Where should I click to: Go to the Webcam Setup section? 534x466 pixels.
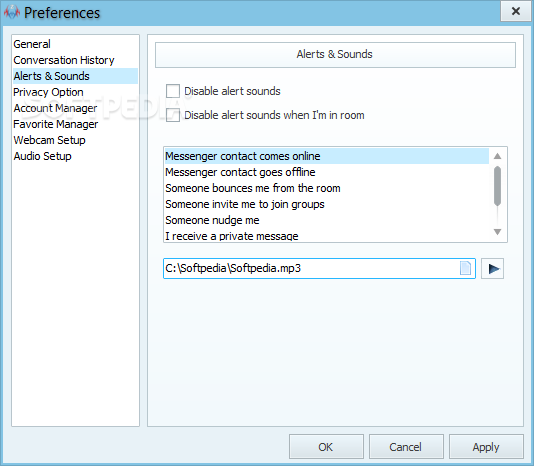49,140
